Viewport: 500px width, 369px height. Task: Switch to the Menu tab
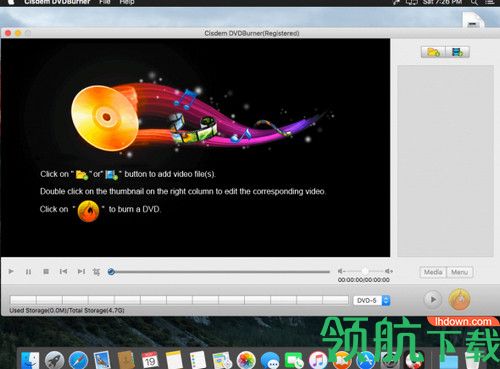(460, 272)
